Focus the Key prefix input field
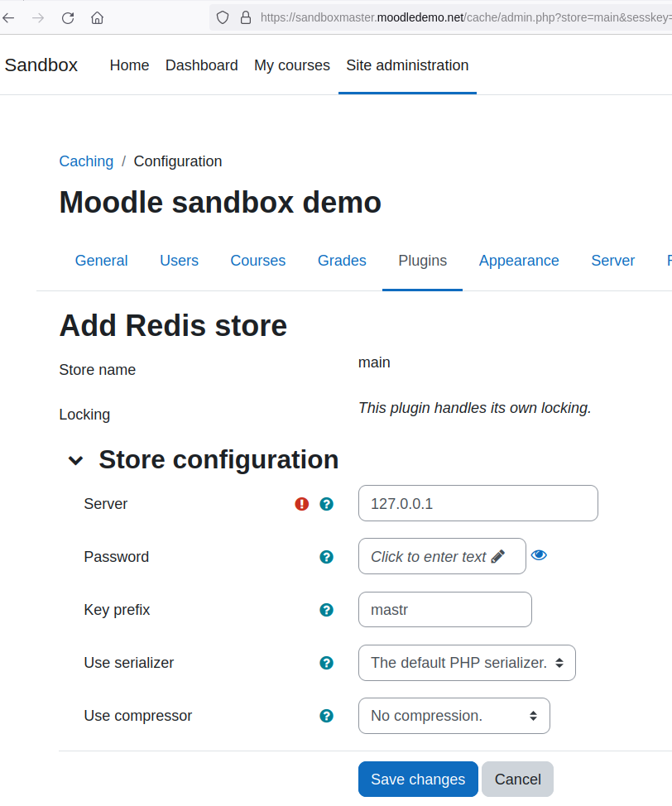 (444, 610)
